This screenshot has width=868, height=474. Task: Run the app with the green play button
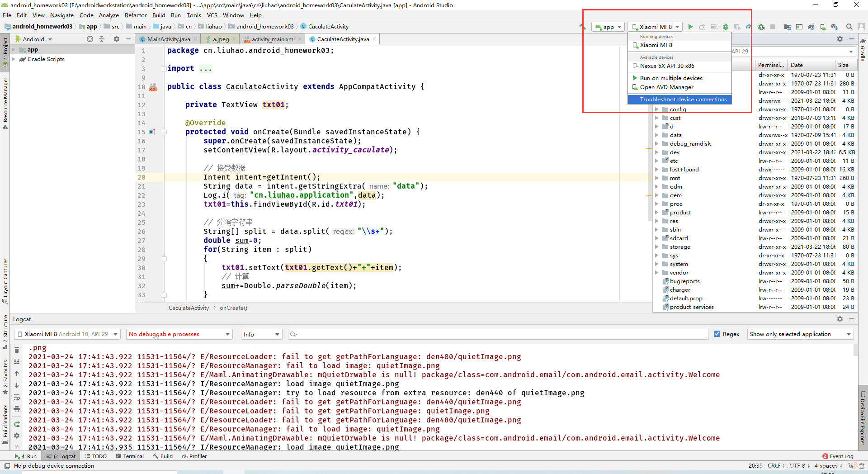690,27
